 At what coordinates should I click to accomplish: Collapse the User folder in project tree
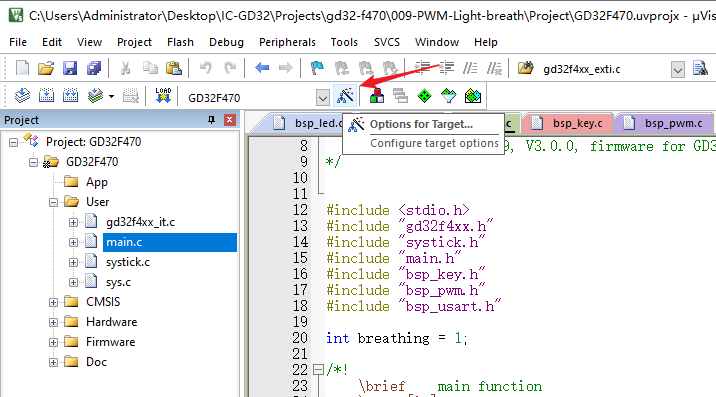click(53, 202)
